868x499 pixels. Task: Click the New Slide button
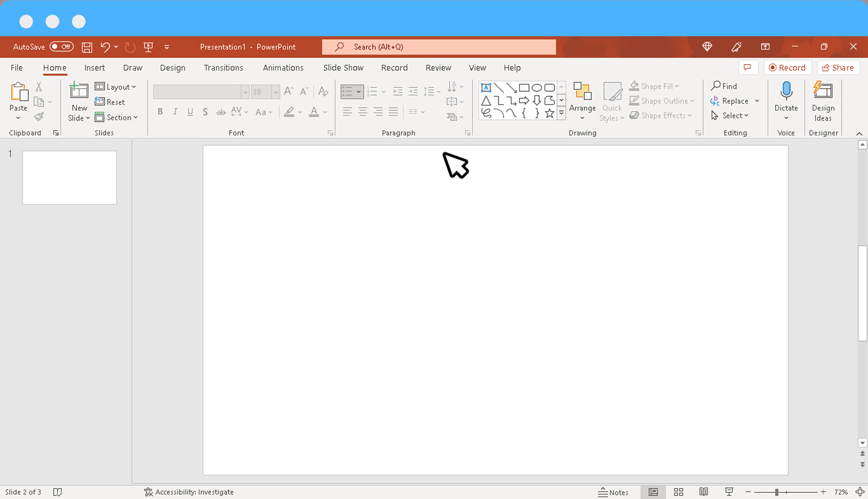(x=78, y=100)
